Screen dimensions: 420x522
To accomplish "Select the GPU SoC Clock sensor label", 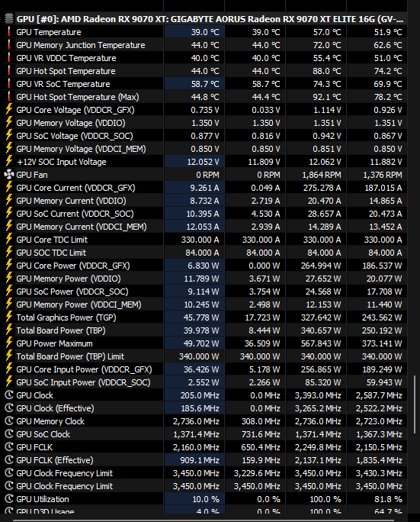I will (x=43, y=434).
